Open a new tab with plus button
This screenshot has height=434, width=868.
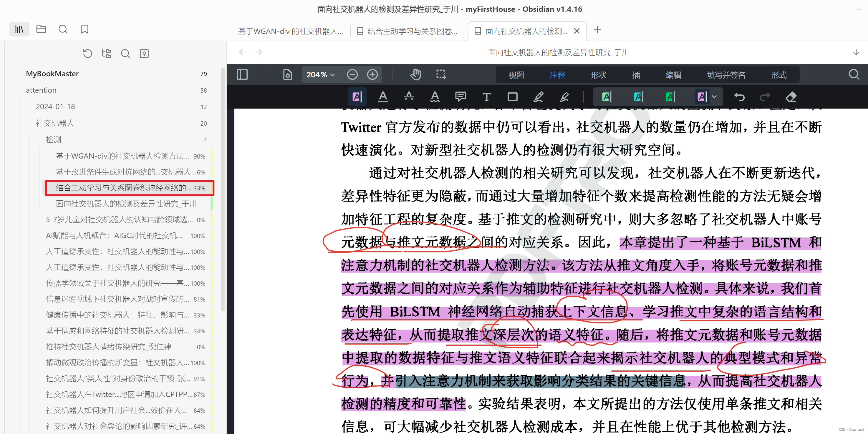[x=597, y=30]
